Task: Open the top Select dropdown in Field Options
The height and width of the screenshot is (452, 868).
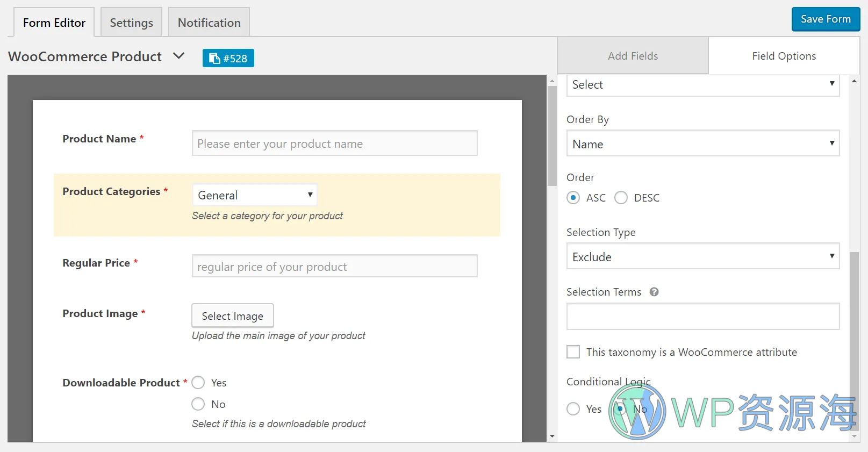Action: (x=703, y=85)
